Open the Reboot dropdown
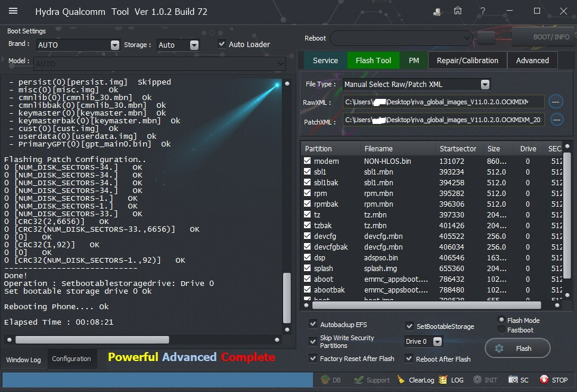Viewport: 577px width, 392px height. pos(467,38)
